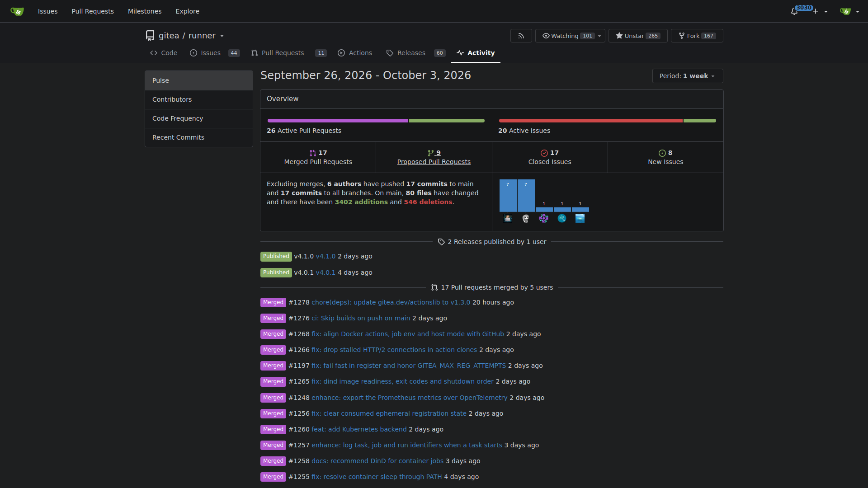Open the Actions tab
Image resolution: width=868 pixels, height=488 pixels.
[x=355, y=53]
